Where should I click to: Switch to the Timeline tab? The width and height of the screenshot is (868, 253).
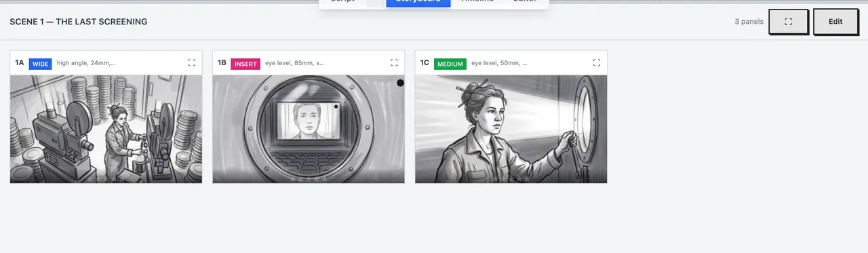pos(477,2)
